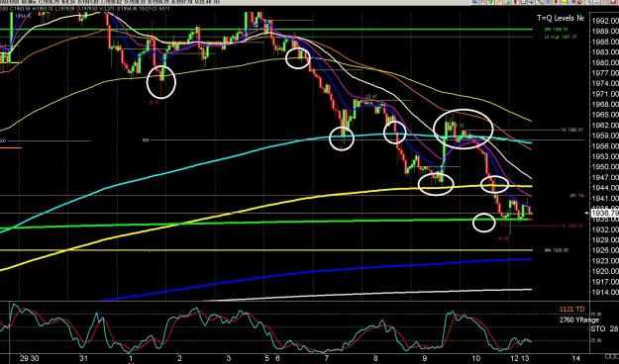Click the 1959.00 price axis label

(605, 136)
